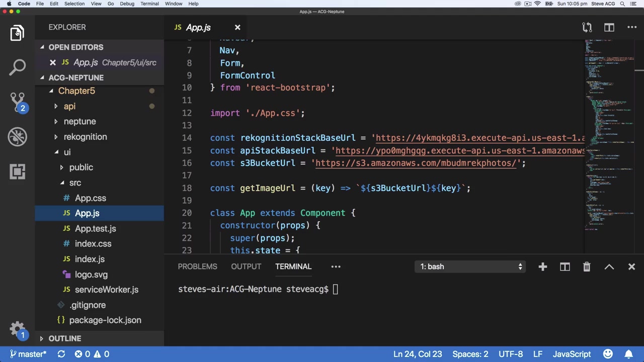Open the Debug view icon
The width and height of the screenshot is (644, 362).
click(x=18, y=137)
